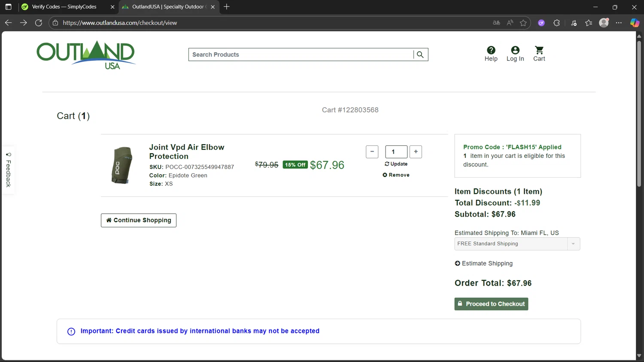The image size is (644, 362).
Task: Open the Extensions puzzle icon
Action: (x=556, y=23)
